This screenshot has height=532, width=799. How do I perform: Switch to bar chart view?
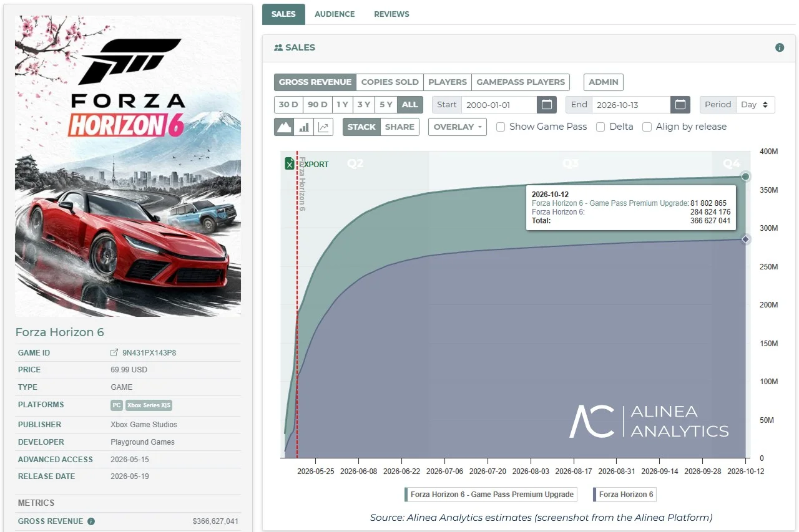pyautogui.click(x=304, y=127)
